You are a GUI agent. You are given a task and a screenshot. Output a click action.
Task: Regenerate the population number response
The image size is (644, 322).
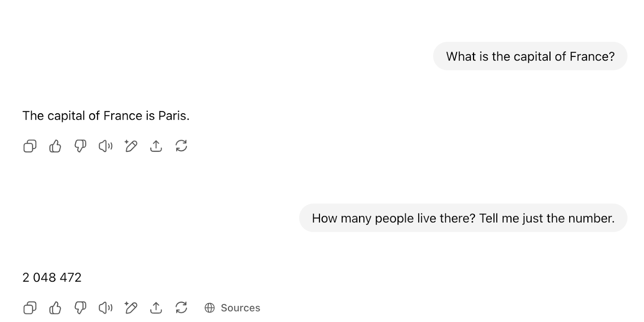click(182, 308)
